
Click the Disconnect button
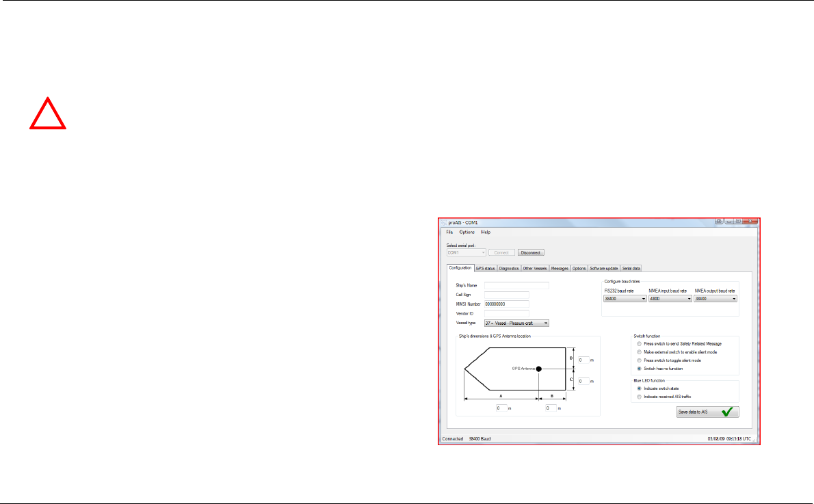pos(531,253)
